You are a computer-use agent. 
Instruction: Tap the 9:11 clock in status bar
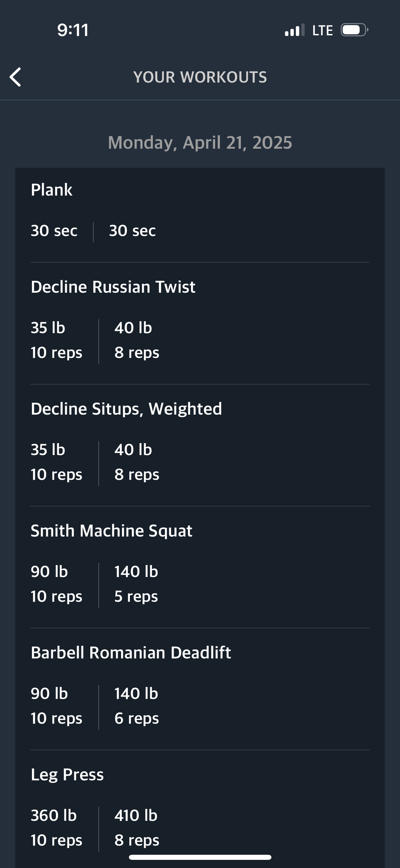73,30
